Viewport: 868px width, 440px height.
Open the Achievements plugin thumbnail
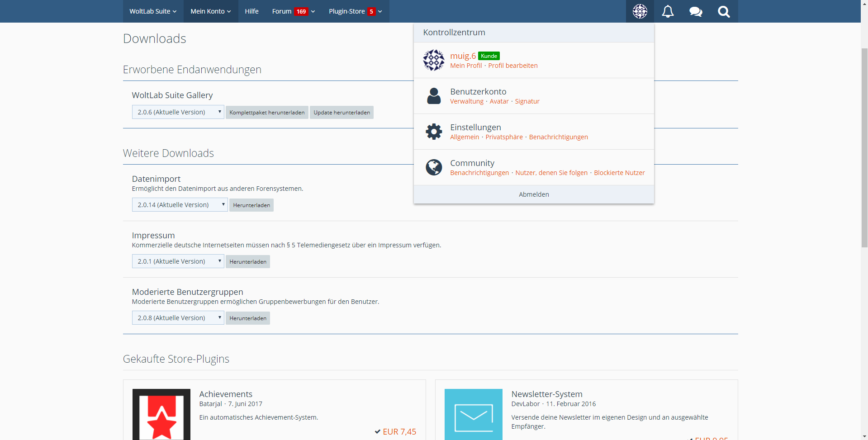[x=161, y=414]
